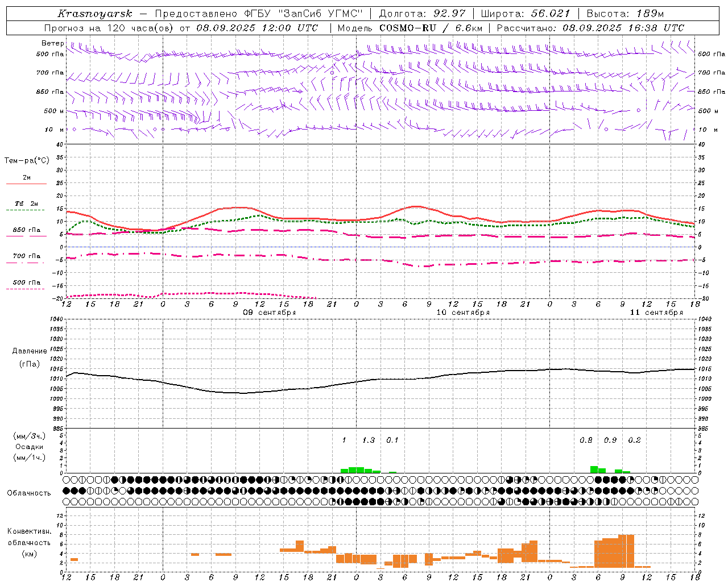Click the '10 сентября' date label
The width and height of the screenshot is (728, 582).
click(x=463, y=312)
